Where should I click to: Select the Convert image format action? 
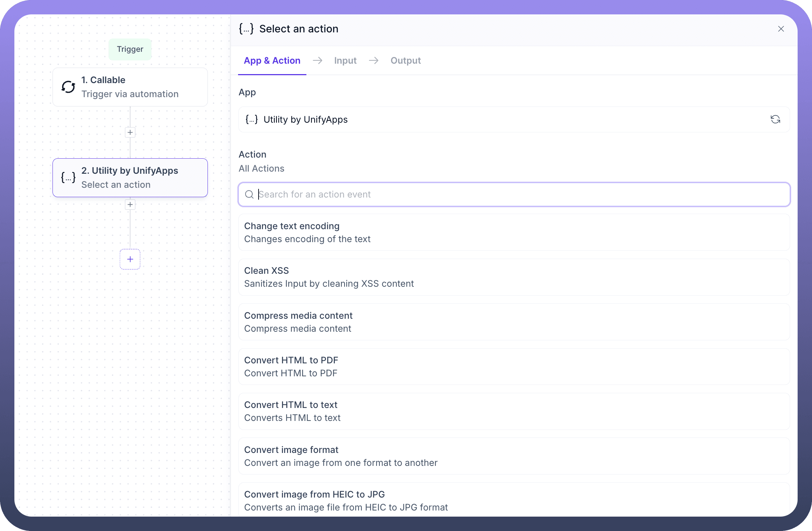point(514,456)
